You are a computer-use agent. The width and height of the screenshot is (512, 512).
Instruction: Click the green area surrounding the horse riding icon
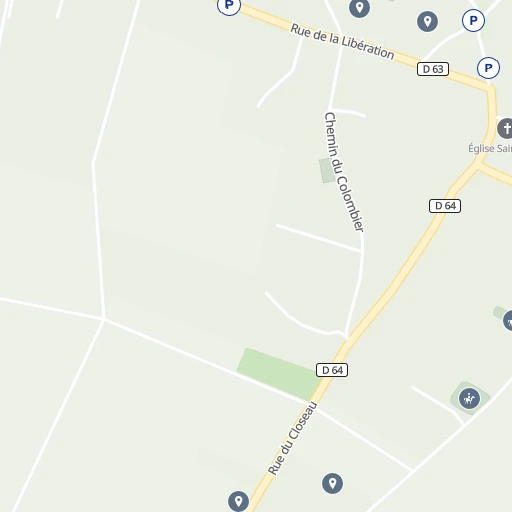[x=470, y=398]
